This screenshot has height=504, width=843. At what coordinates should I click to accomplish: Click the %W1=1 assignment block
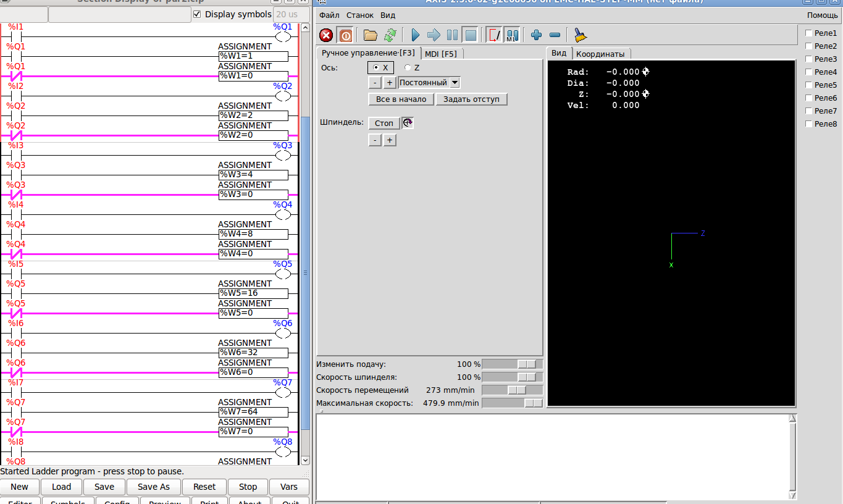254,56
